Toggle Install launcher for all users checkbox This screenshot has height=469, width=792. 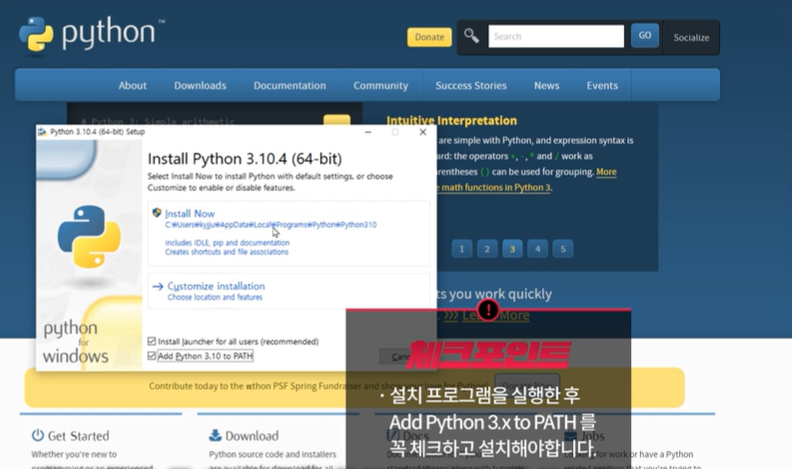152,341
